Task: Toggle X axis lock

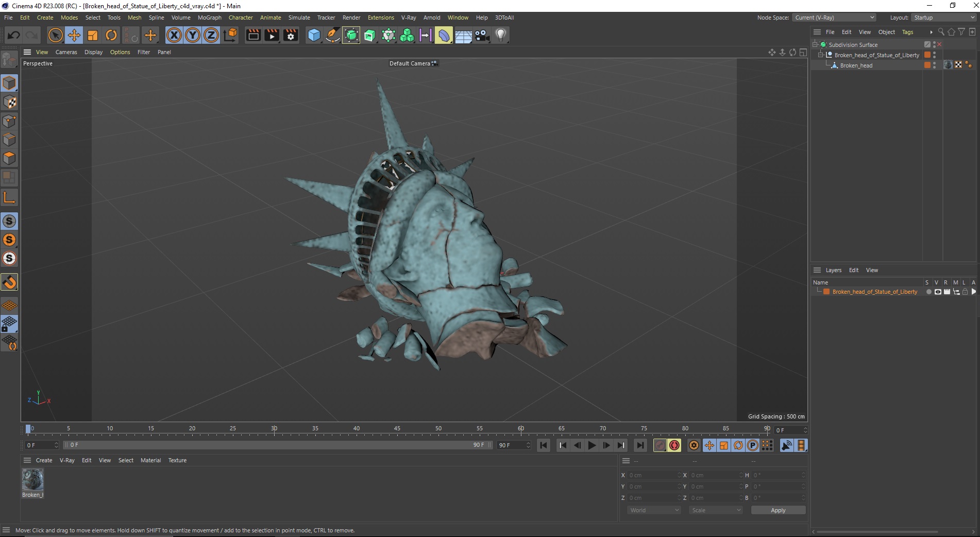Action: pyautogui.click(x=174, y=35)
